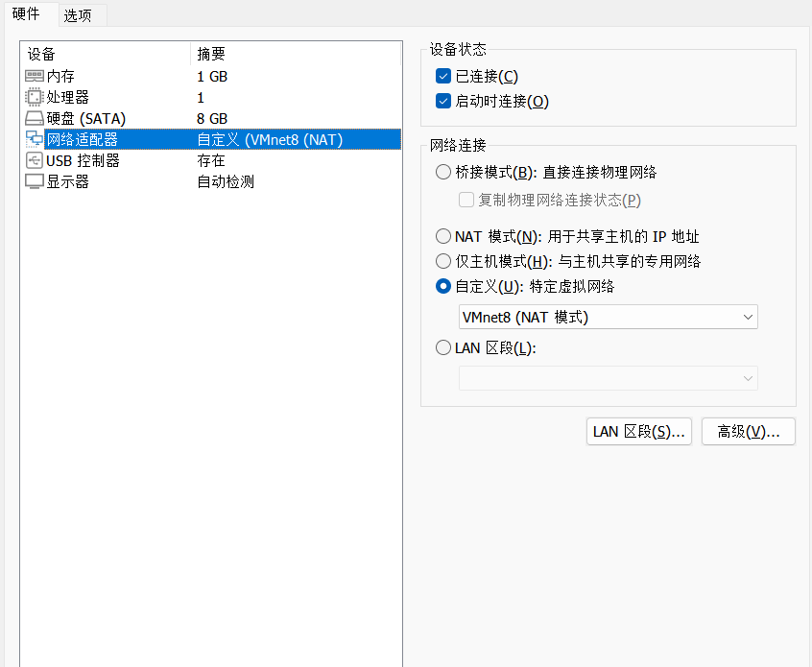Click the memory (内存) device icon
The height and width of the screenshot is (667, 812).
pyautogui.click(x=35, y=76)
